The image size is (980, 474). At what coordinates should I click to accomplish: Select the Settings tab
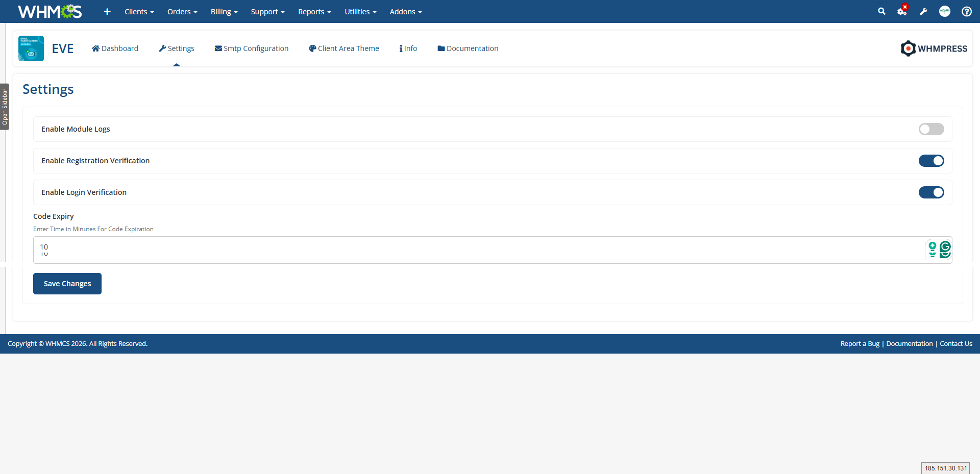coord(177,48)
